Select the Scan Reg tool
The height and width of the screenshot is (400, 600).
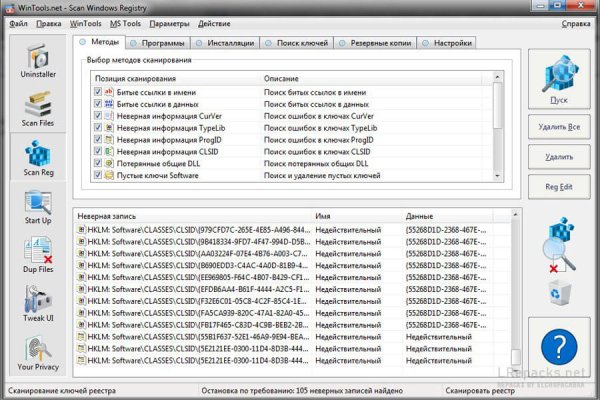point(38,158)
